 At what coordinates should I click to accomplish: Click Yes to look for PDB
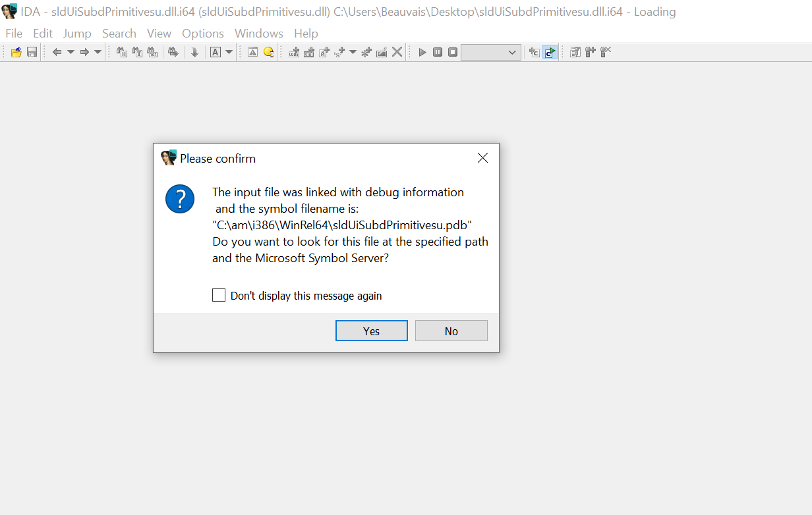pos(371,331)
